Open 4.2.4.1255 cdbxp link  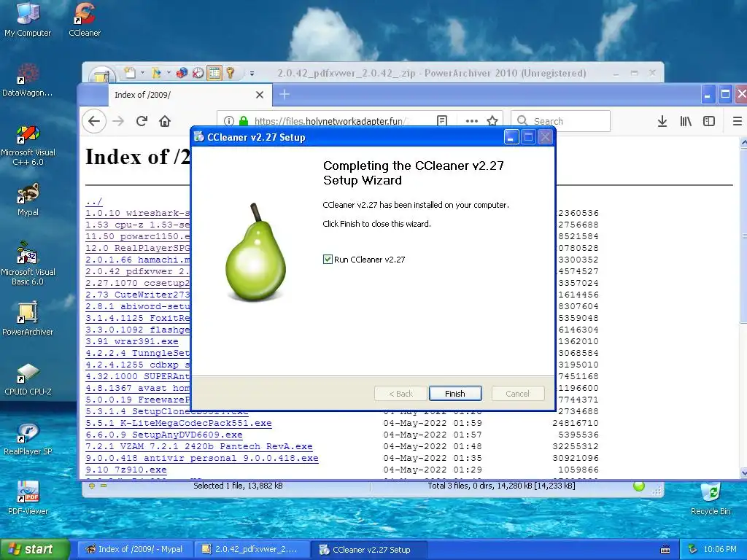(x=138, y=365)
